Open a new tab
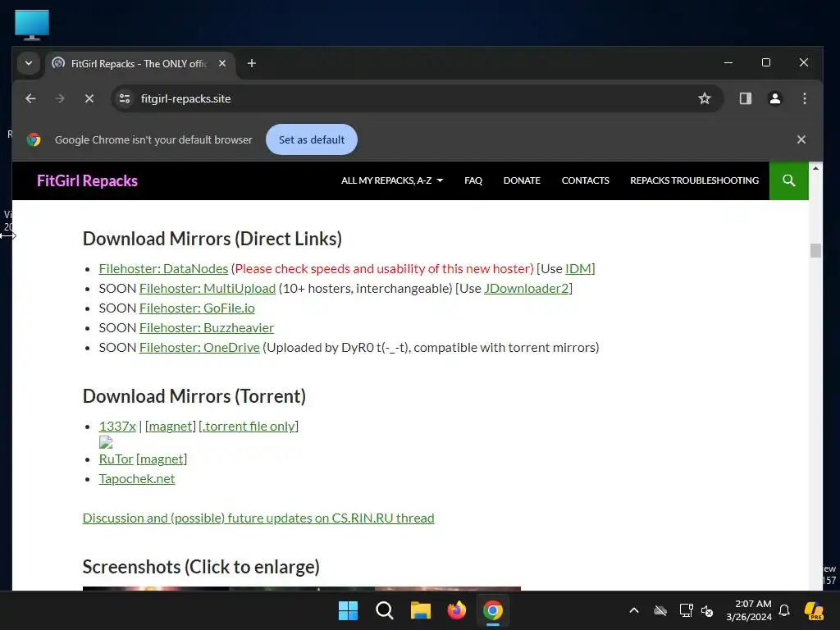The height and width of the screenshot is (630, 840). pos(251,64)
